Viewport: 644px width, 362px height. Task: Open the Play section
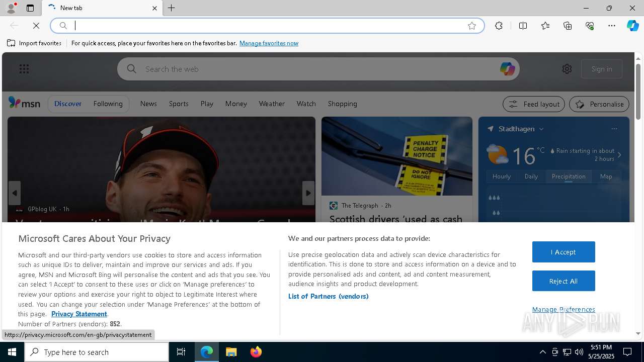[x=207, y=104]
